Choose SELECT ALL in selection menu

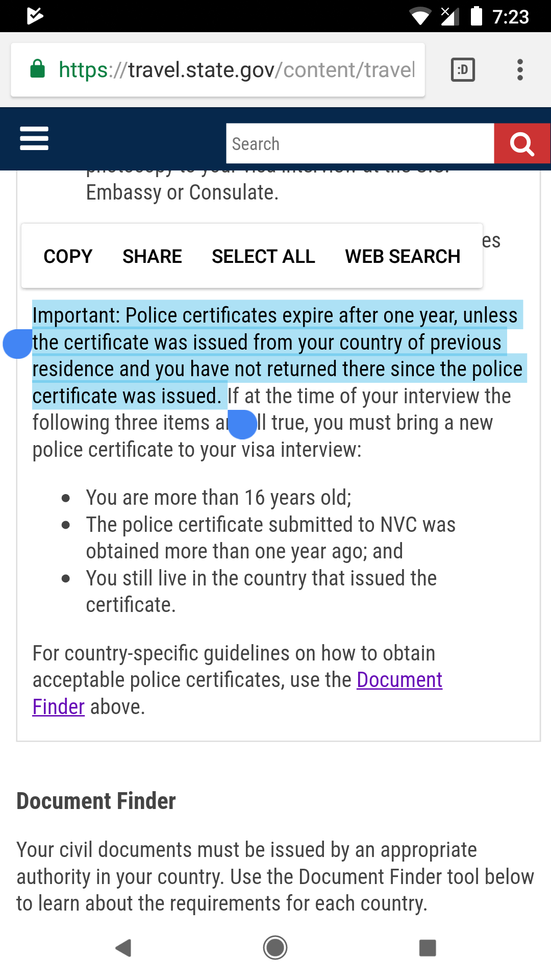point(263,256)
